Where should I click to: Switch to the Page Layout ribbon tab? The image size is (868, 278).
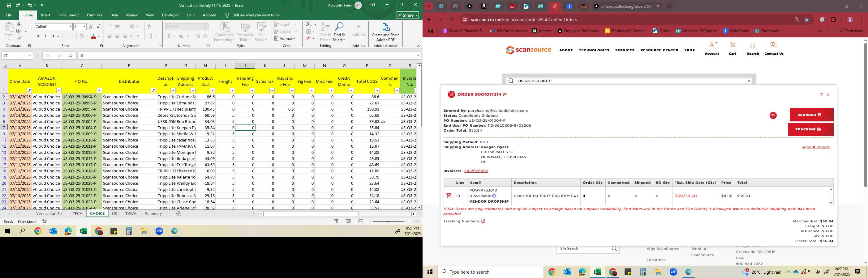tap(68, 15)
